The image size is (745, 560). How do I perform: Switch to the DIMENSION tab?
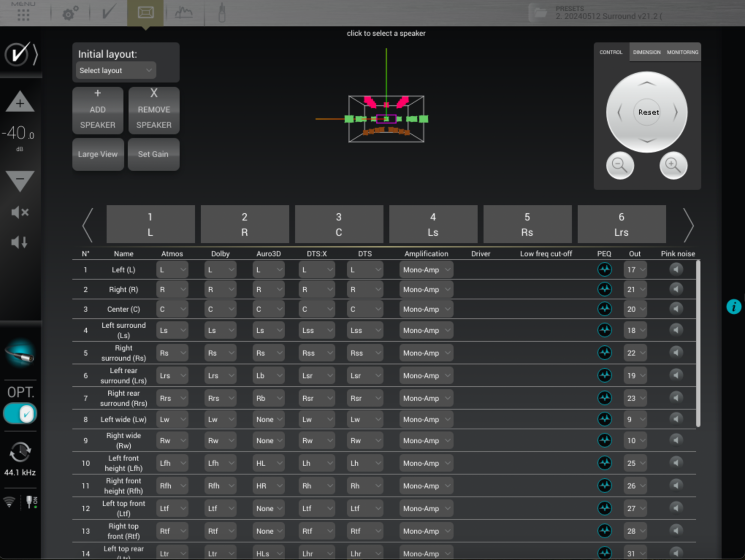(x=646, y=52)
